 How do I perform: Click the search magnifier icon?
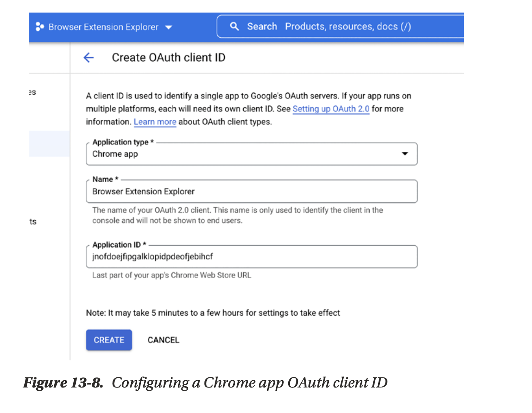click(234, 26)
